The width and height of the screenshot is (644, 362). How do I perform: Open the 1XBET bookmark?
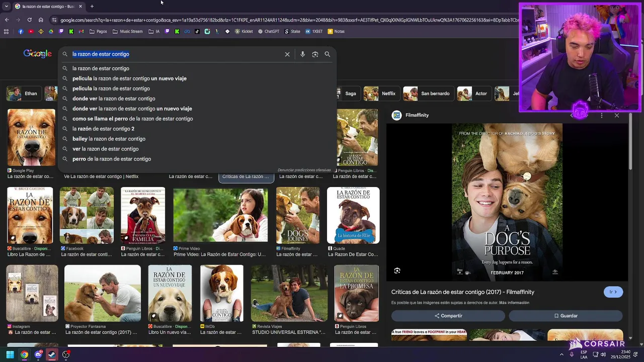click(314, 31)
